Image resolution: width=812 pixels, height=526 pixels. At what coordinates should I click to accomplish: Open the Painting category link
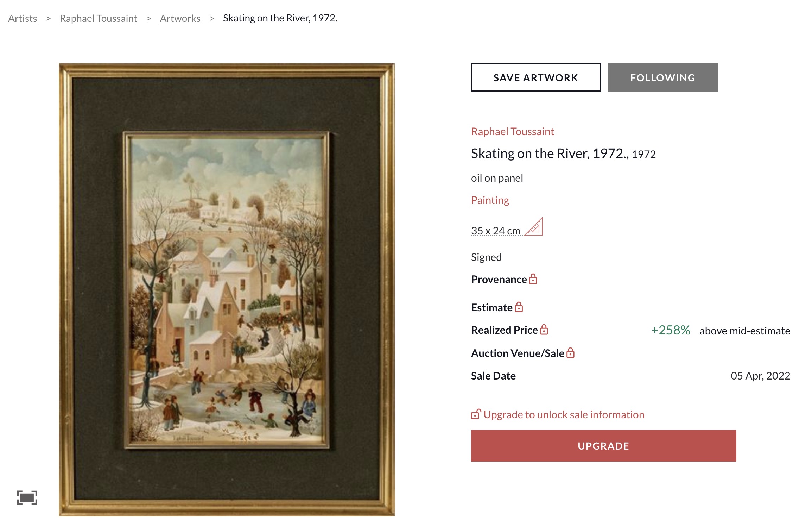click(490, 200)
